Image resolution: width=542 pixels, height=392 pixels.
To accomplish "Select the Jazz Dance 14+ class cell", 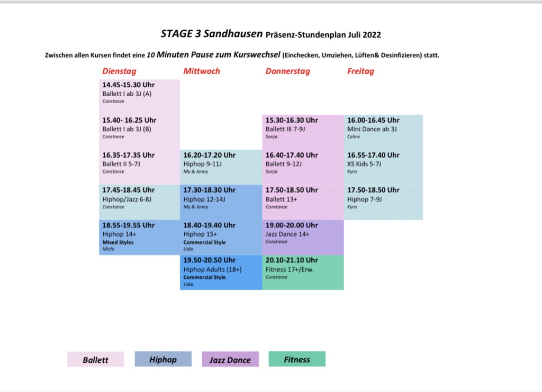I will tap(303, 236).
